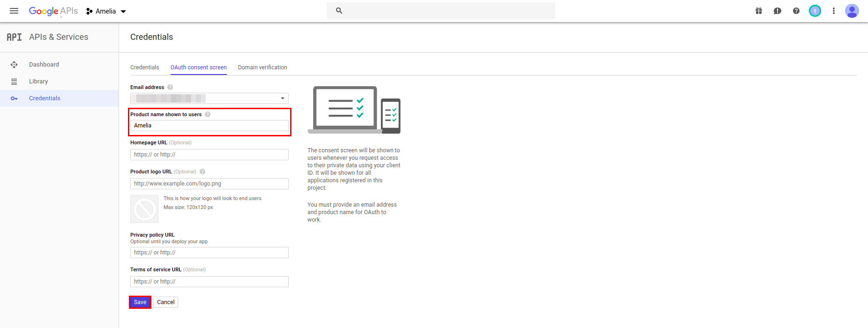Screen dimensions: 868x328
Task: Open the hamburger navigation menu
Action: pos(14,11)
